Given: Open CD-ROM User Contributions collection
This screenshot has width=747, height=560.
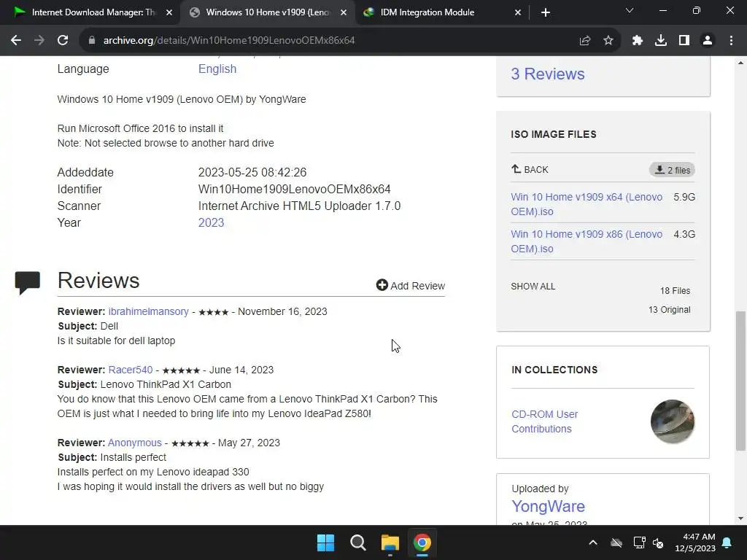Looking at the screenshot, I should (544, 421).
